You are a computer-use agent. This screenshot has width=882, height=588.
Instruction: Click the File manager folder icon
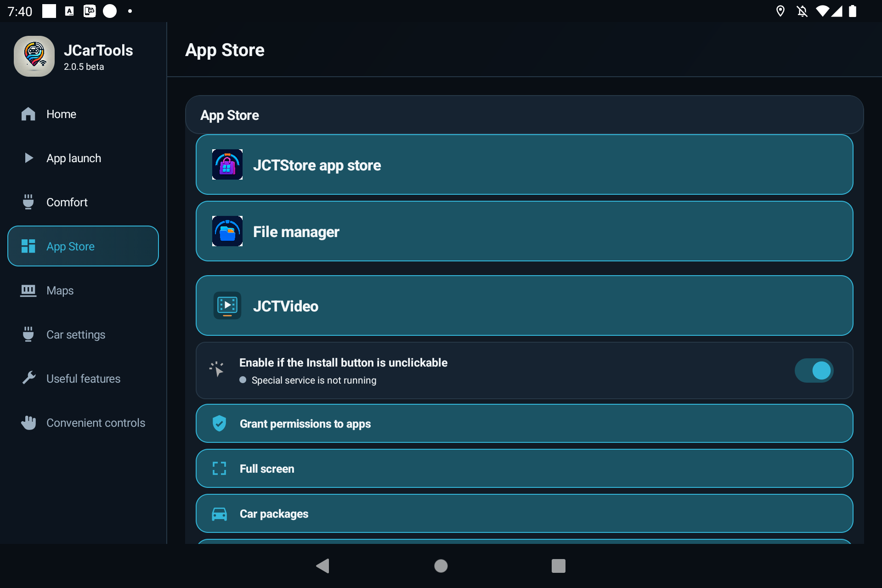227,231
